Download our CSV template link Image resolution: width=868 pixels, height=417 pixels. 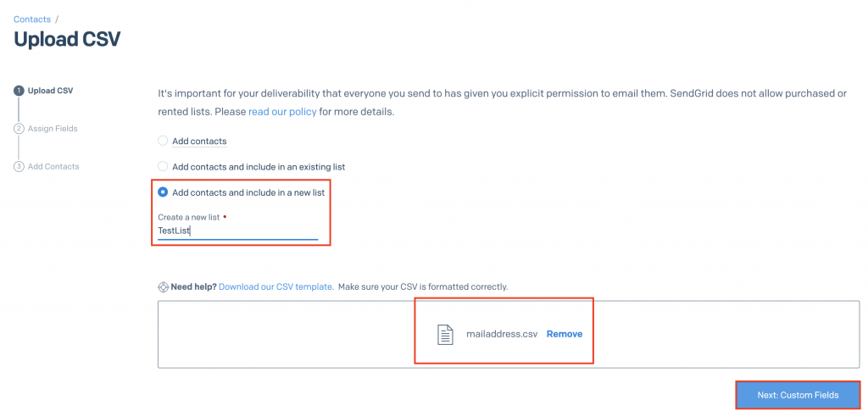click(x=275, y=286)
